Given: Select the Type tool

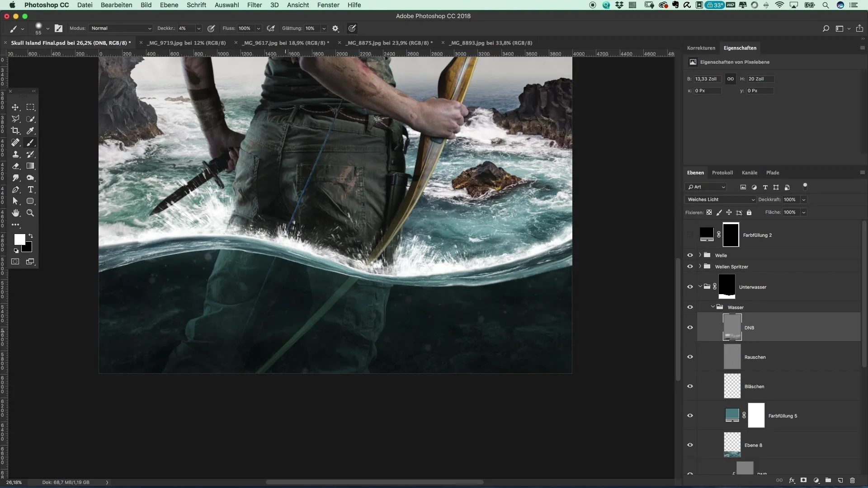Looking at the screenshot, I should pyautogui.click(x=30, y=189).
